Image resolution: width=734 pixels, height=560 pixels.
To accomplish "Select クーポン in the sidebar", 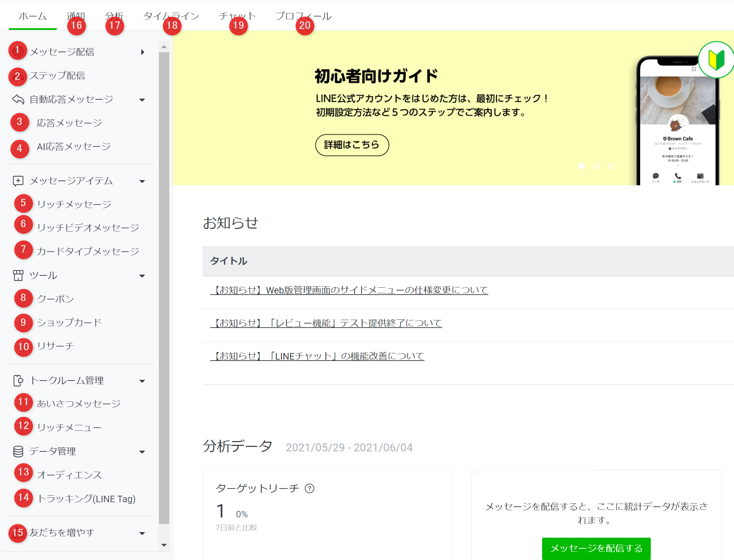I will (x=55, y=299).
